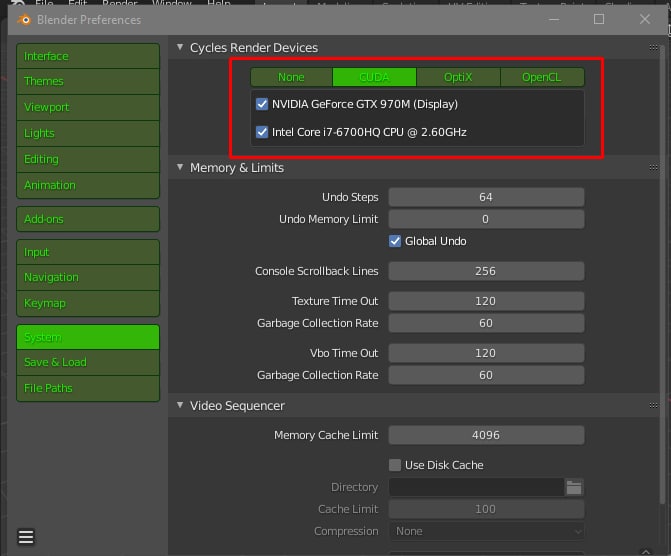
Task: Maximize the Blender Preferences window
Action: coord(599,19)
